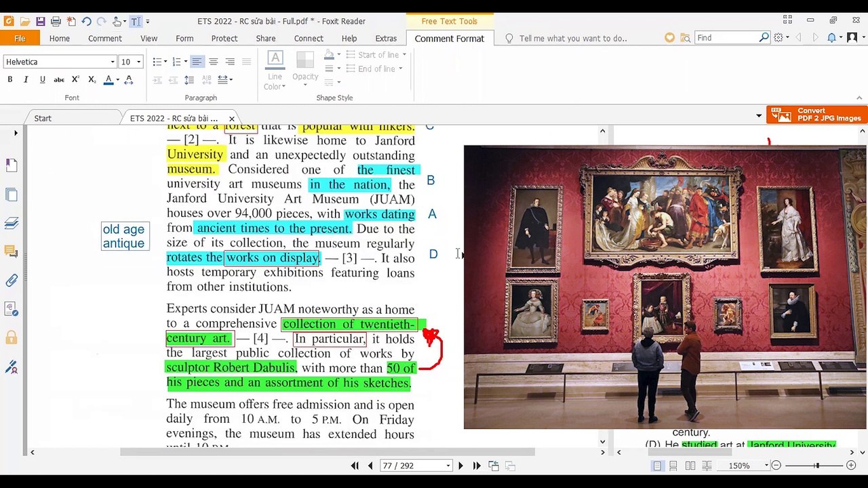Open the search settings gear icon
The height and width of the screenshot is (488, 868).
pos(778,38)
